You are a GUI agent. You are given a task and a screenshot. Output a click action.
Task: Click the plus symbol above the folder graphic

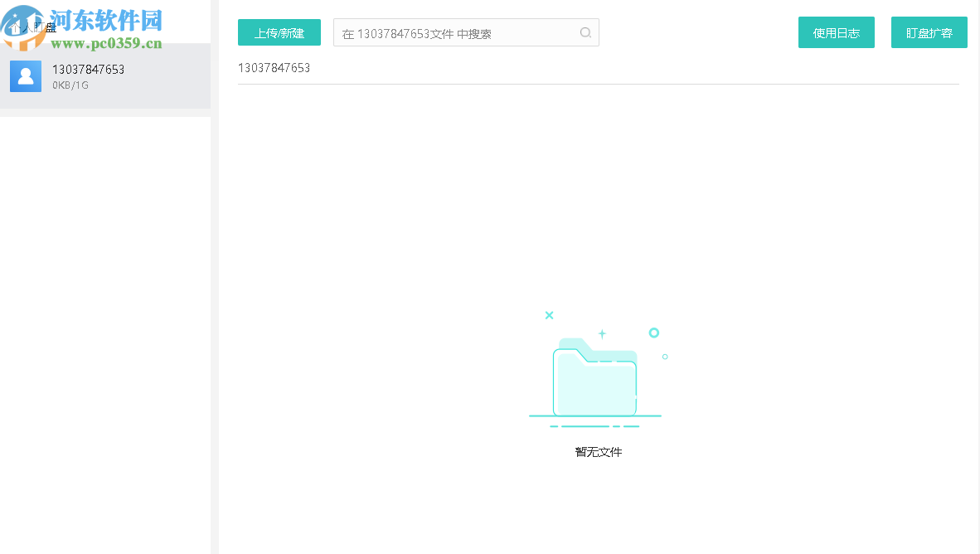click(x=602, y=334)
